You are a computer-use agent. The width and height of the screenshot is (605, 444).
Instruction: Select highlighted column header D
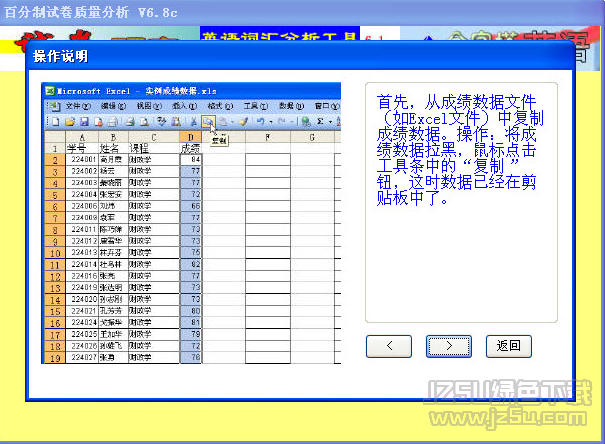pyautogui.click(x=191, y=137)
